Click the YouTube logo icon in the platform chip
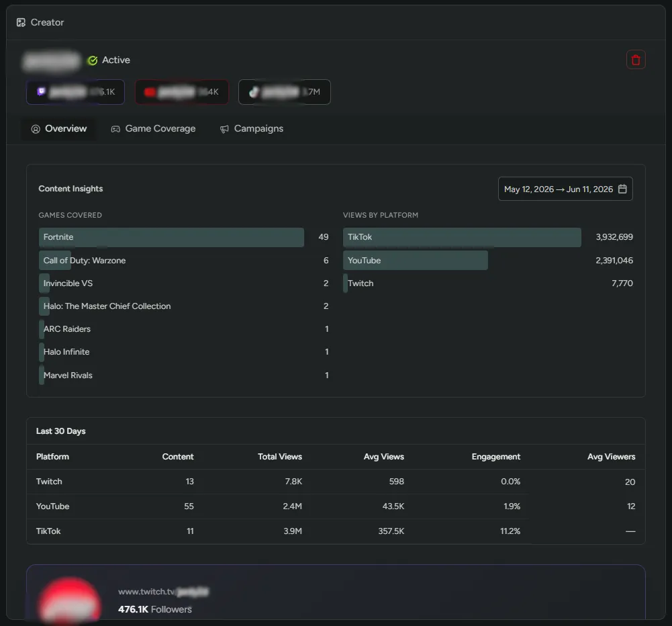This screenshot has height=626, width=672. point(150,92)
